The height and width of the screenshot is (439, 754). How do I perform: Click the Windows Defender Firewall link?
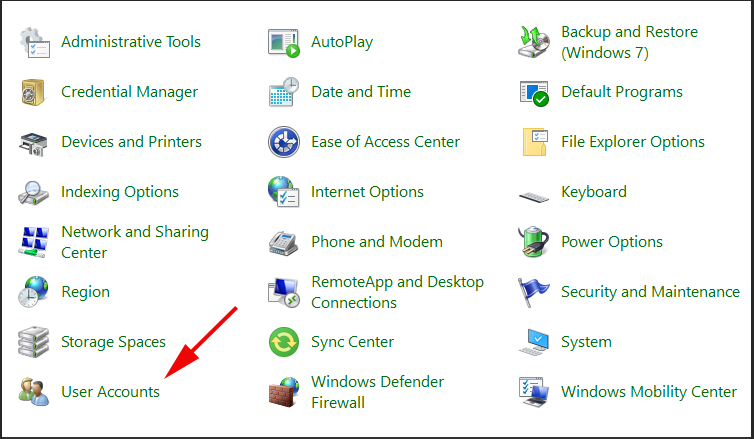tap(377, 392)
